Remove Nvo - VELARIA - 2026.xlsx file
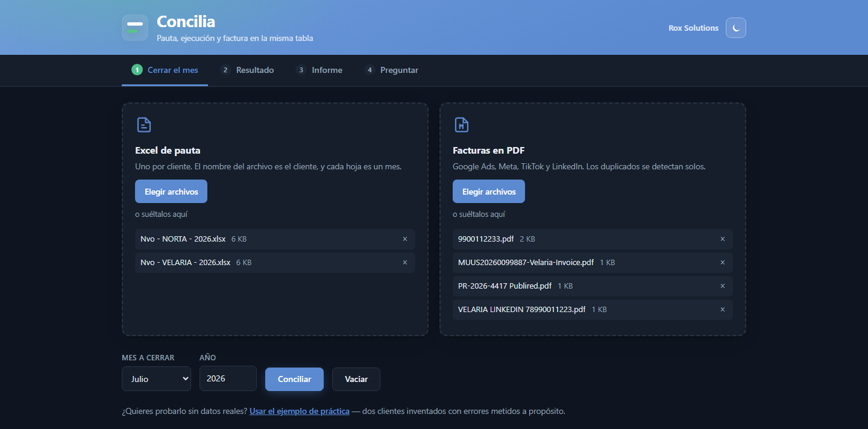Screen dimensions: 868x429 click(x=405, y=263)
